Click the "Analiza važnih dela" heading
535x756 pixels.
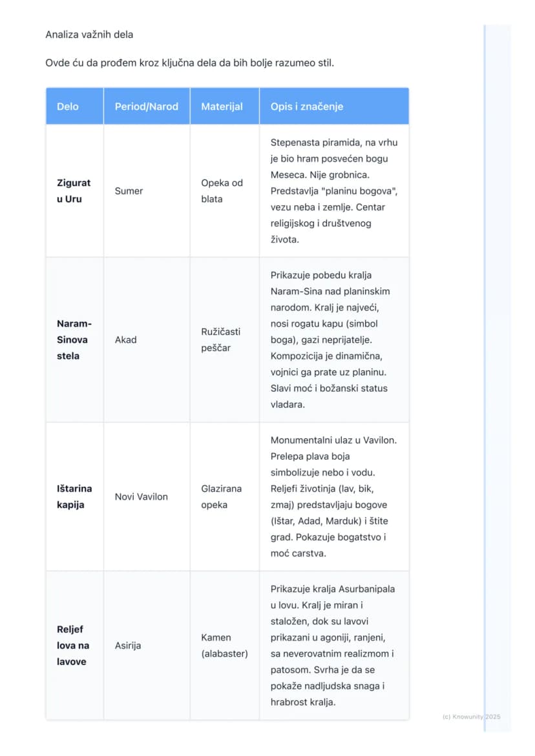tap(89, 34)
